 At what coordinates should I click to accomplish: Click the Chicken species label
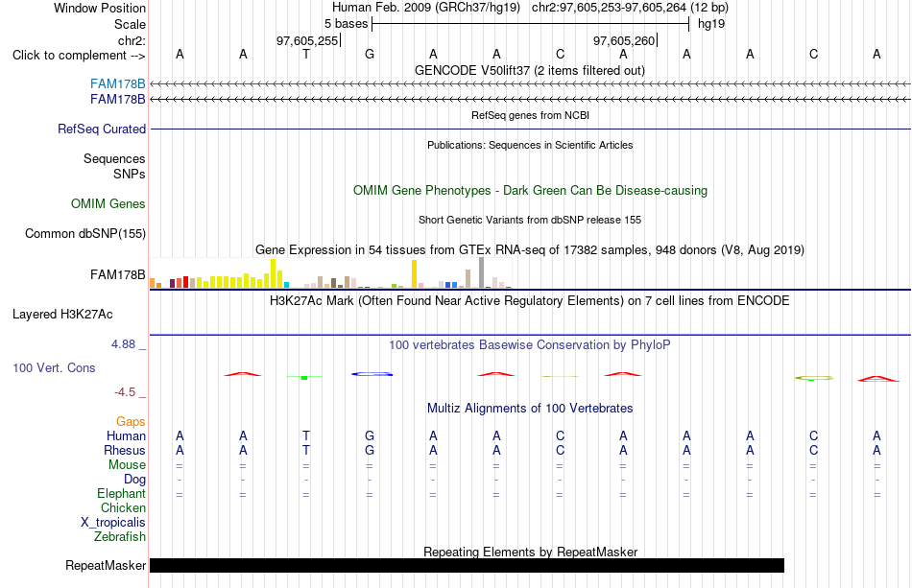pos(123,507)
